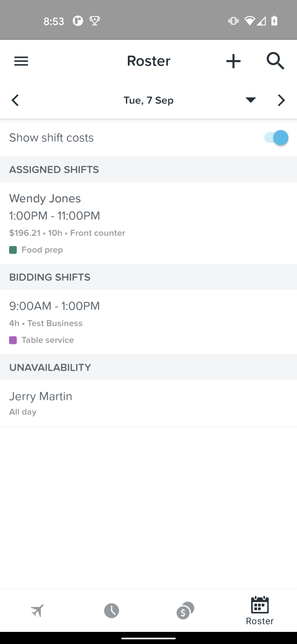The width and height of the screenshot is (297, 644).
Task: Click the green Food prep color square
Action: [13, 250]
